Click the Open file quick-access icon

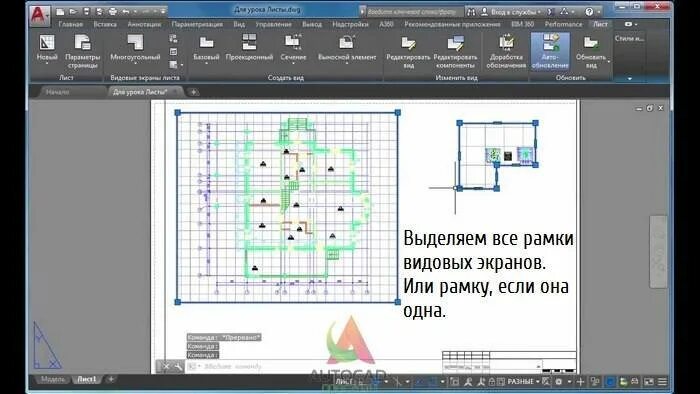(x=73, y=11)
